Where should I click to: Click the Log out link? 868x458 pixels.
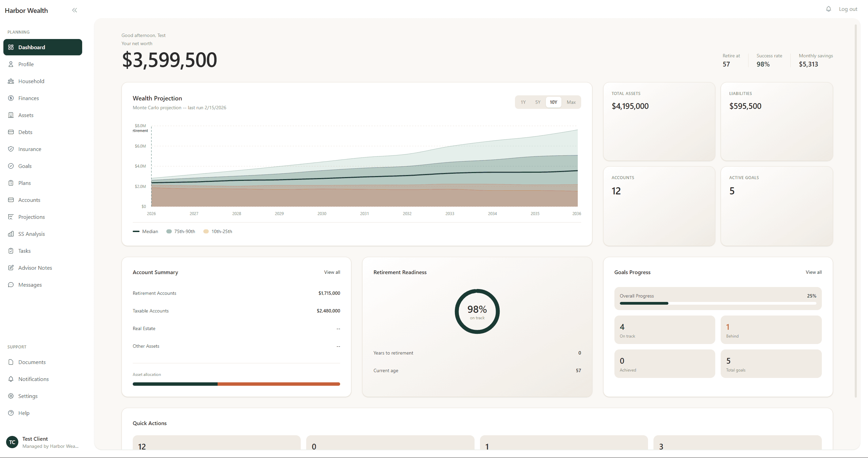[x=848, y=9]
